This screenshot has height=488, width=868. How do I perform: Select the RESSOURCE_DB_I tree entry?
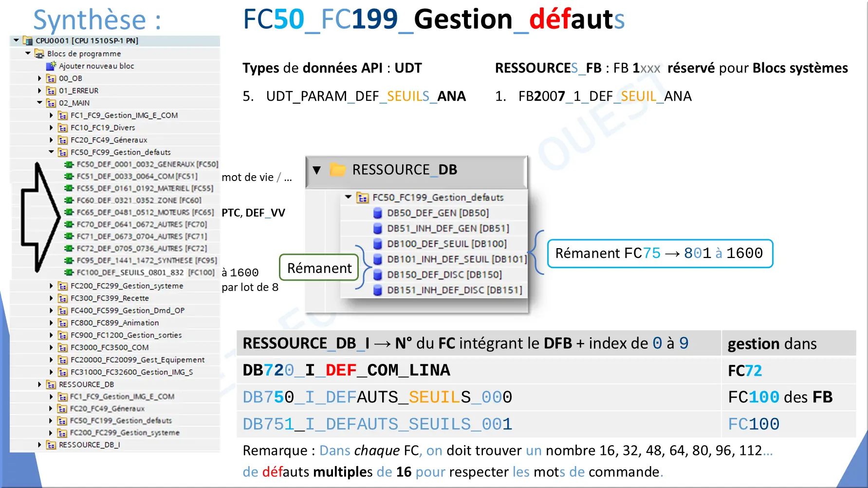89,445
